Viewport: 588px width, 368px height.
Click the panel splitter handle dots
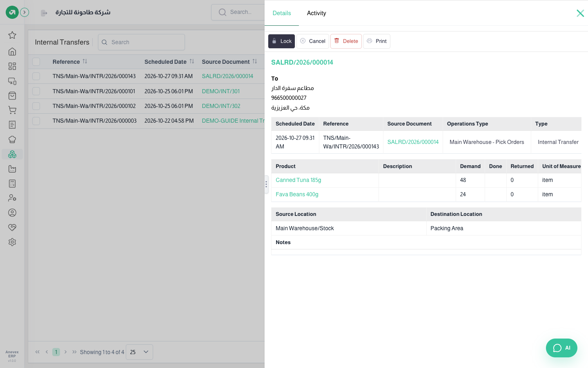pyautogui.click(x=266, y=184)
